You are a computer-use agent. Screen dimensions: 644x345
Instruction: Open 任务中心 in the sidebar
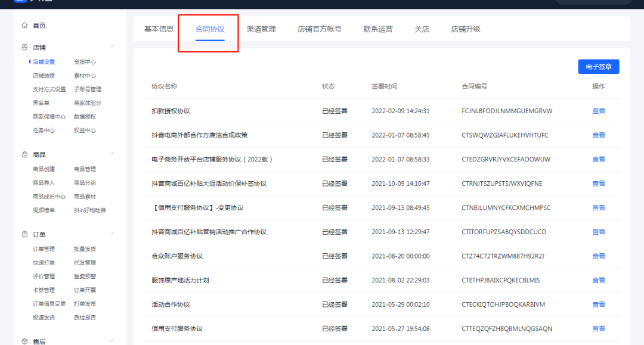coord(44,130)
